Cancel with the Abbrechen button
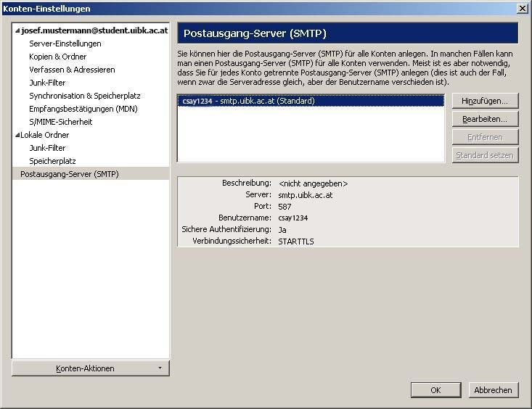This screenshot has width=532, height=409. [x=494, y=390]
